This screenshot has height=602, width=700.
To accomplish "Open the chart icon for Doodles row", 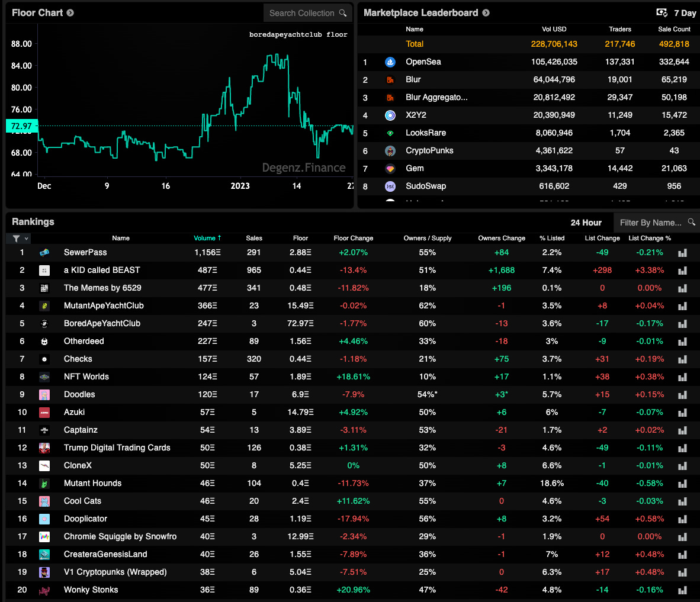I will pos(682,395).
